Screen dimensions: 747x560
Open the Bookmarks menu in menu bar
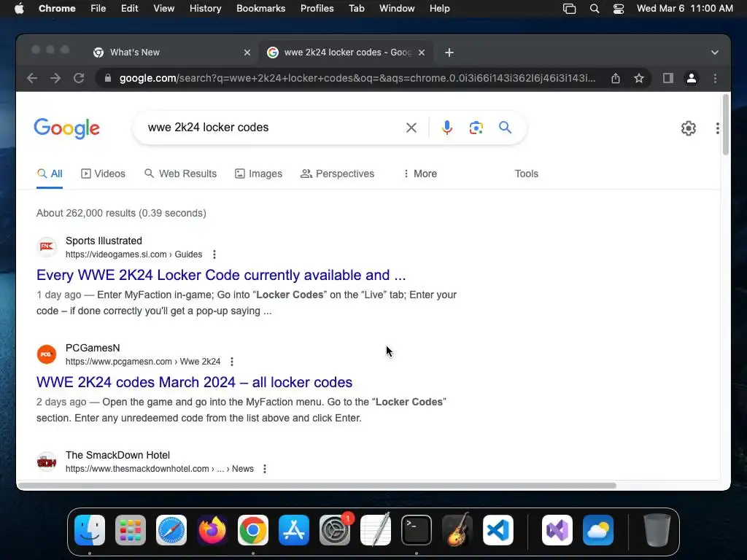pos(261,9)
